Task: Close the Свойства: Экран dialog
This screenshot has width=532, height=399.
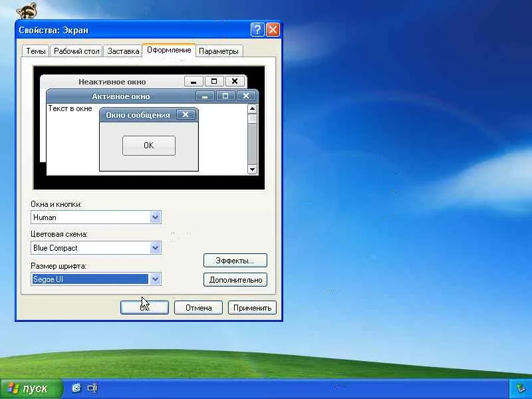Action: coord(273,30)
